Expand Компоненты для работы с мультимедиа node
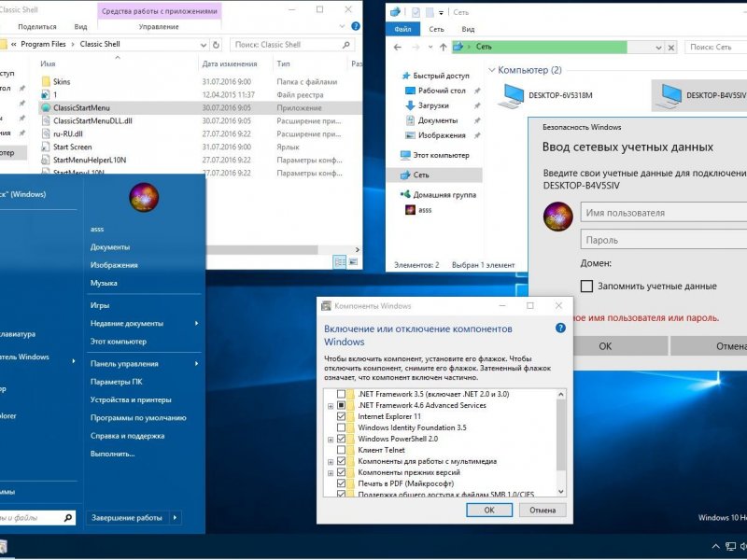Screen dimensions: 747x560 (x=331, y=461)
